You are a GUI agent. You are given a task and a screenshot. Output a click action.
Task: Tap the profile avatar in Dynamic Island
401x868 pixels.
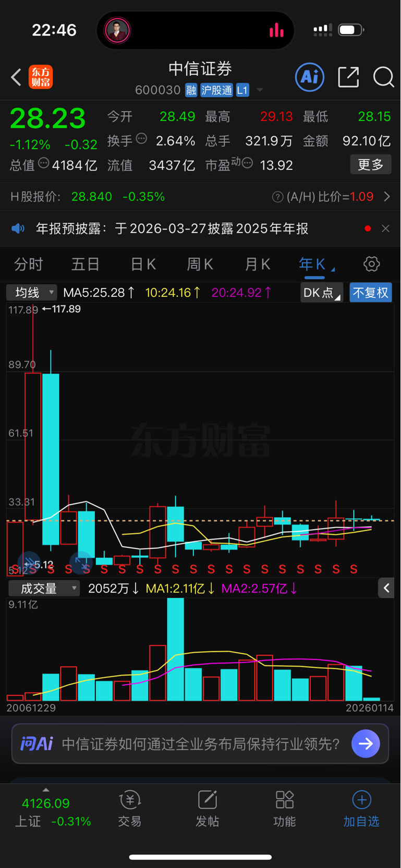(117, 30)
